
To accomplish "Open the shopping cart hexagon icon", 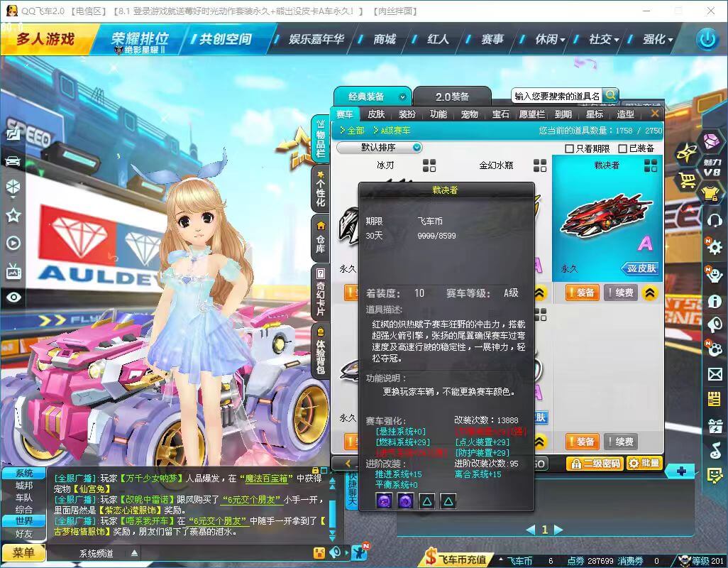I will [x=687, y=179].
